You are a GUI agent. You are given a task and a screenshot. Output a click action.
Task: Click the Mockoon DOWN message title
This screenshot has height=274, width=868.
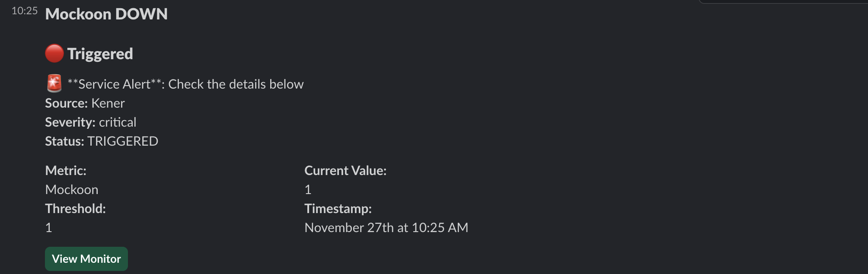(106, 14)
